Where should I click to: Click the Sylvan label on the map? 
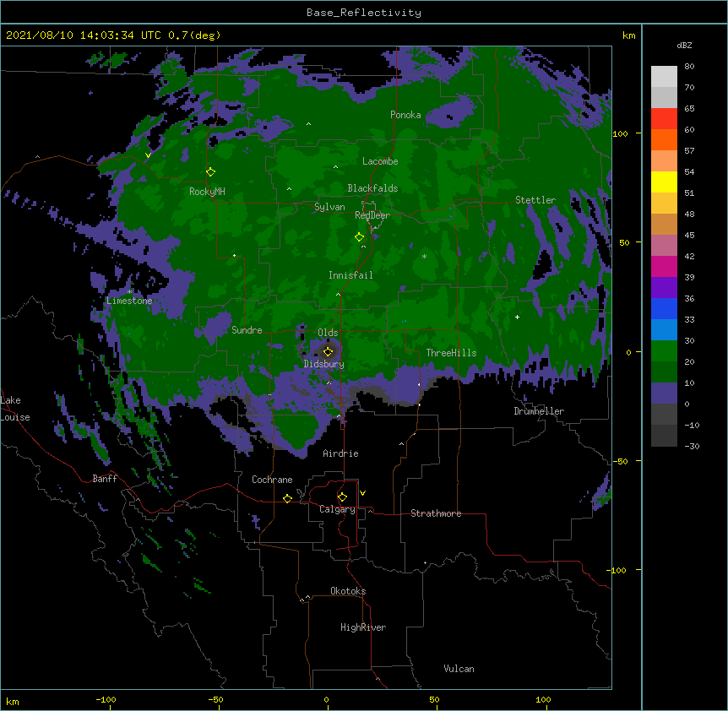click(329, 207)
